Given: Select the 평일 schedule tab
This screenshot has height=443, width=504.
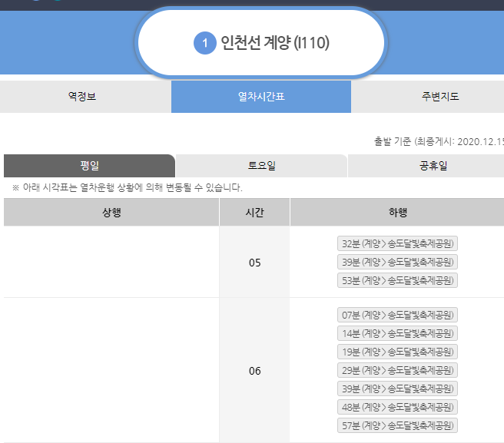Looking at the screenshot, I should point(89,166).
